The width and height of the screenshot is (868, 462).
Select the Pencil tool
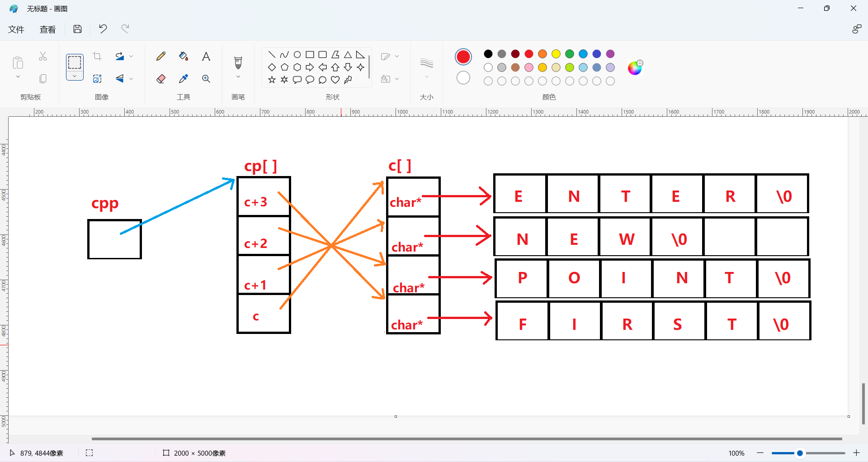pyautogui.click(x=161, y=56)
